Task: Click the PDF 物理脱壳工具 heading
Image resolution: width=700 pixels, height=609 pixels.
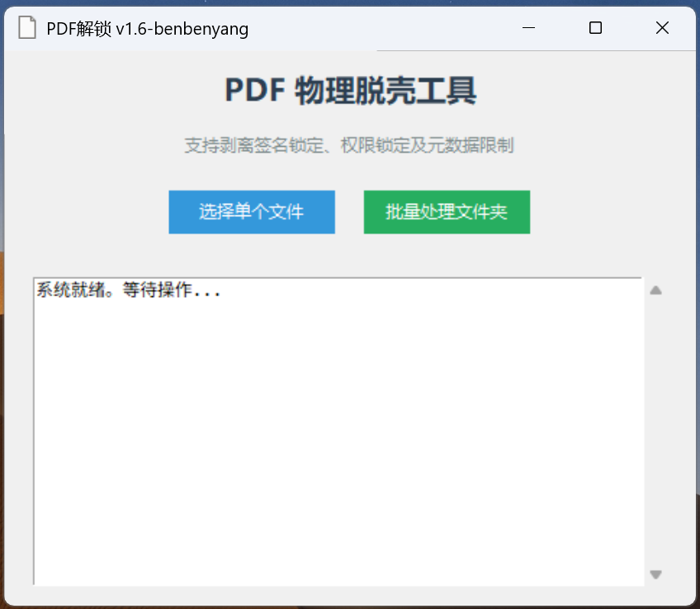Action: click(350, 92)
